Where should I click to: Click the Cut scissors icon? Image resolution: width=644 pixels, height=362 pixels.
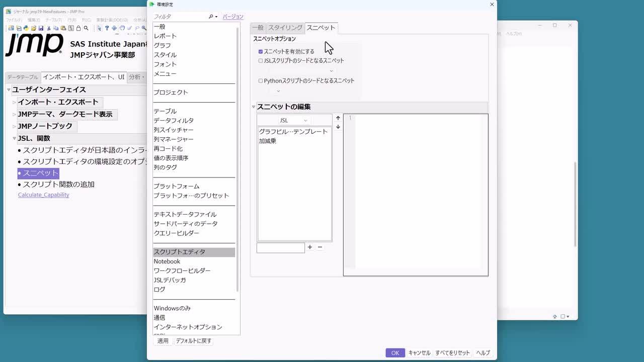[x=49, y=28]
